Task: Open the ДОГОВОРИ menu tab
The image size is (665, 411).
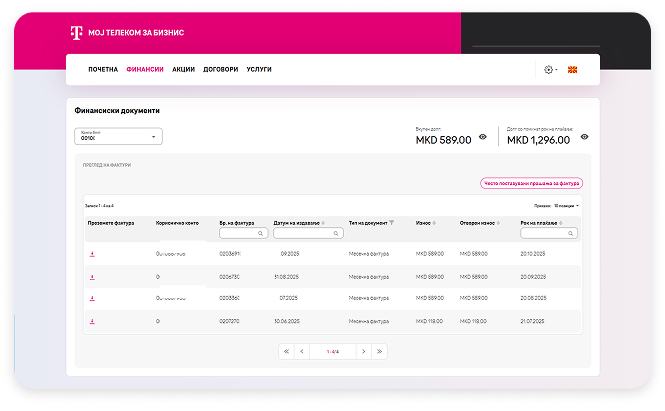Action: pyautogui.click(x=220, y=70)
